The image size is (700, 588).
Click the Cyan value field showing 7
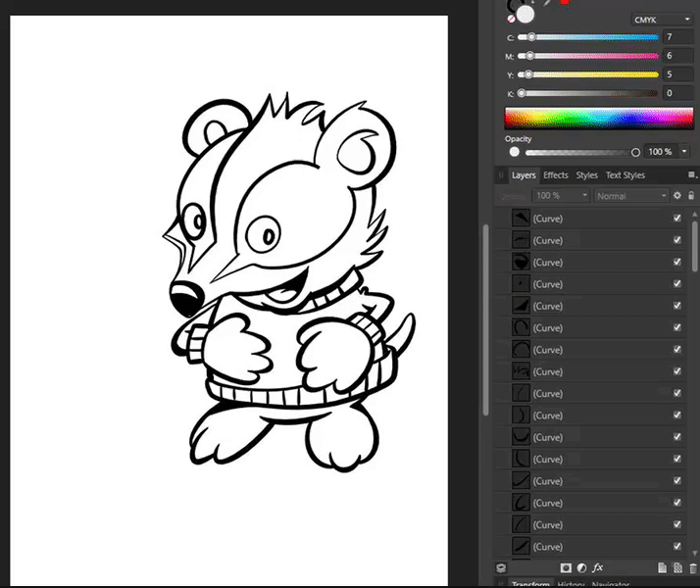678,37
